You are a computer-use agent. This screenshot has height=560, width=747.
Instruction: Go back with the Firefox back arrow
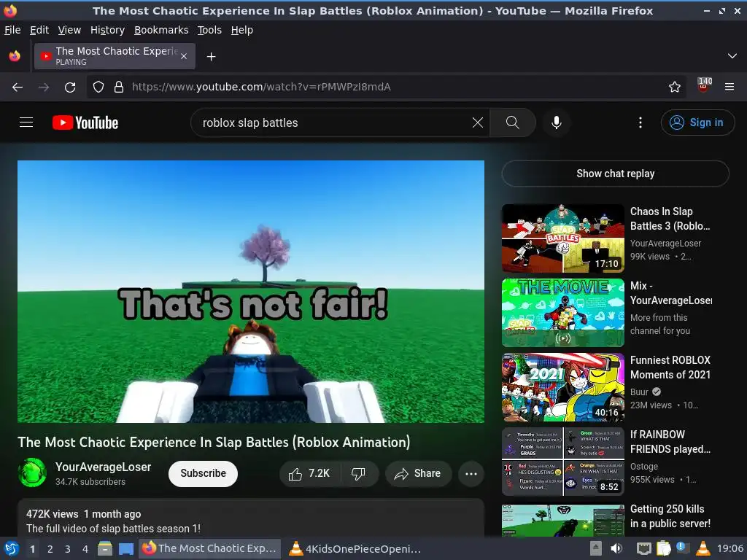tap(18, 87)
